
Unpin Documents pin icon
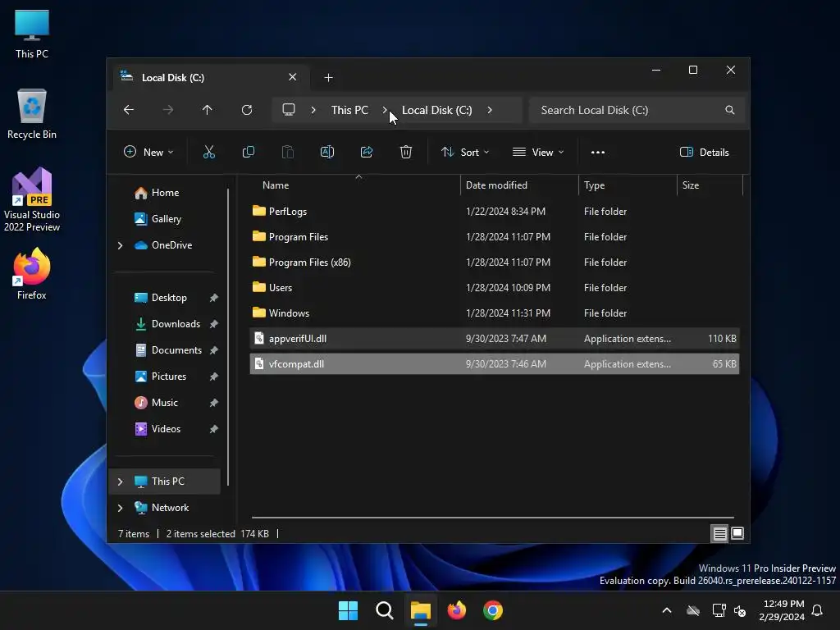tap(214, 350)
